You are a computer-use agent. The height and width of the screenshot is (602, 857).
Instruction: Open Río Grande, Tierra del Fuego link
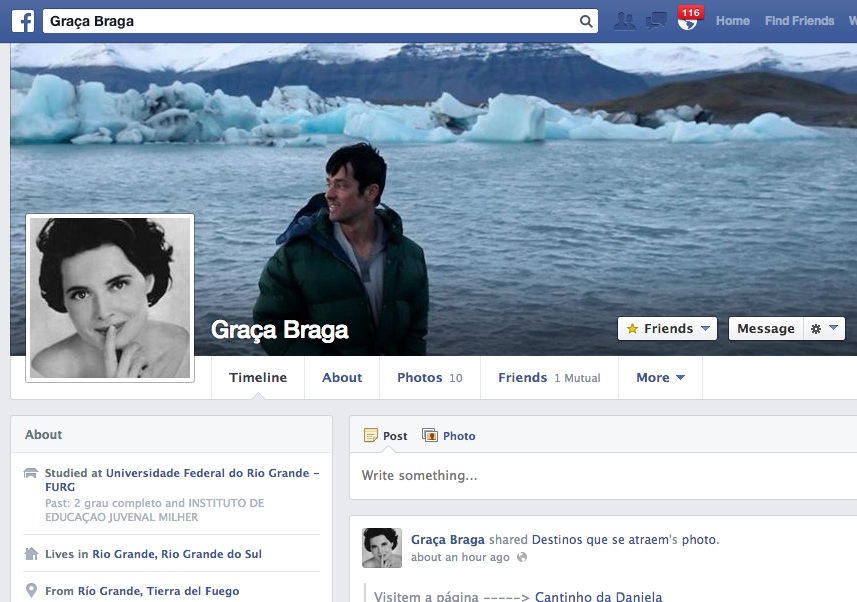pyautogui.click(x=159, y=591)
